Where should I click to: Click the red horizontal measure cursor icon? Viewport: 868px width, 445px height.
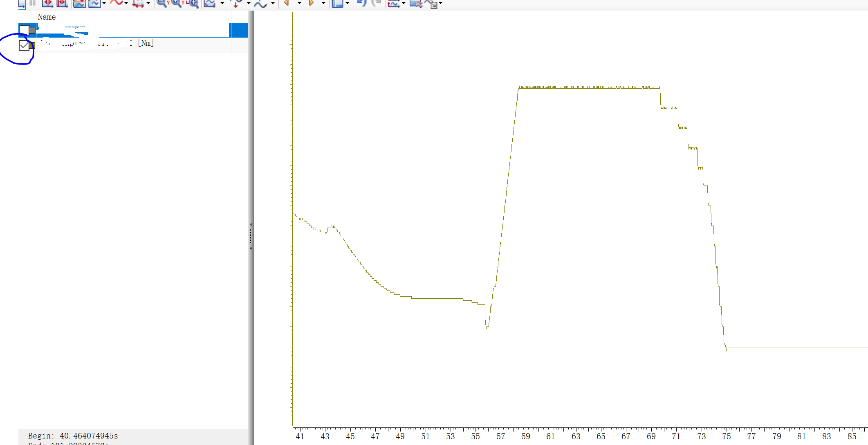click(x=138, y=4)
